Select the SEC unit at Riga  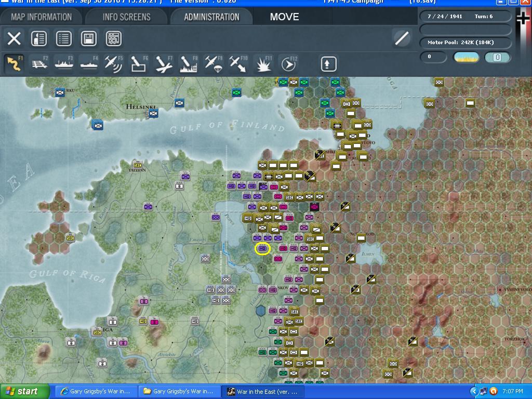97,332
